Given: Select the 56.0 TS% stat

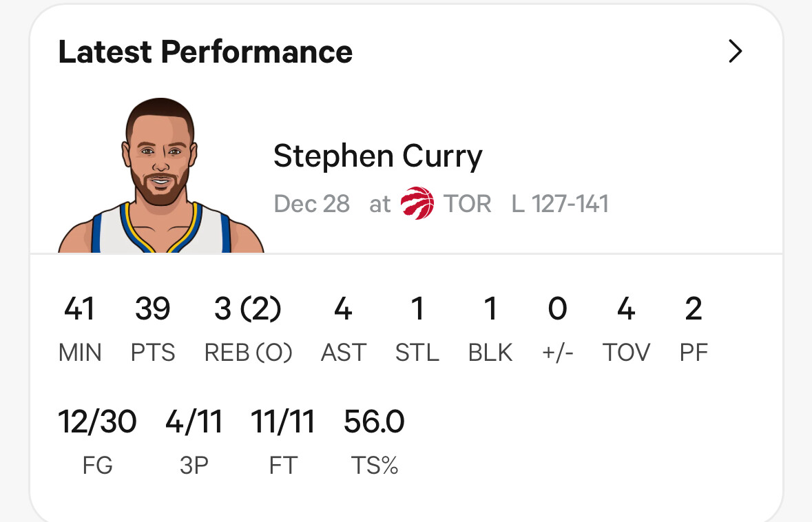Looking at the screenshot, I should coord(374,441).
